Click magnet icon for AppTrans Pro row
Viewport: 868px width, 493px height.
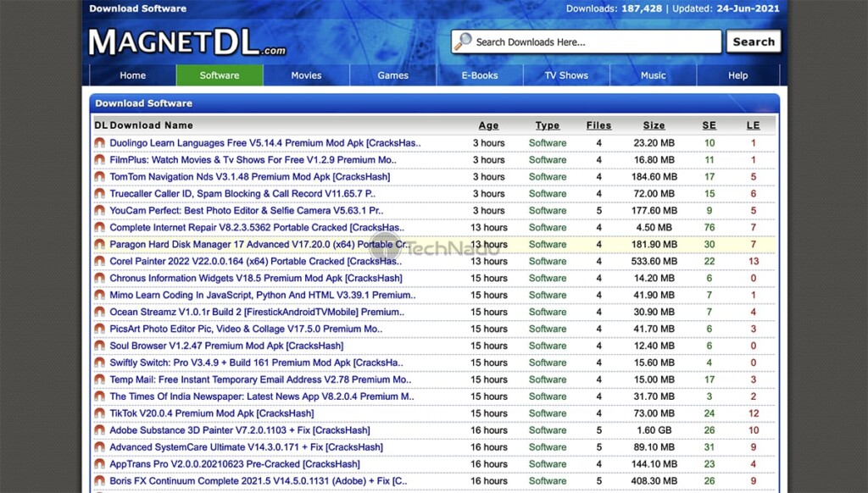click(x=100, y=463)
